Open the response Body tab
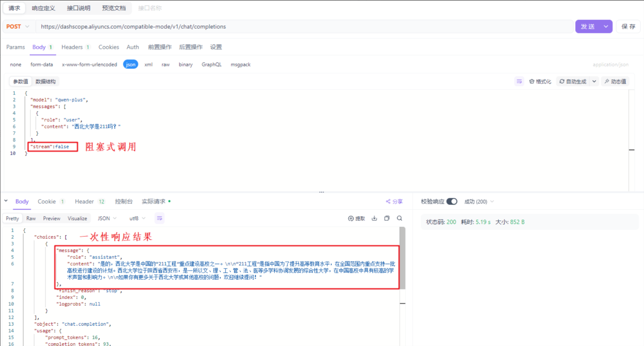 22,201
